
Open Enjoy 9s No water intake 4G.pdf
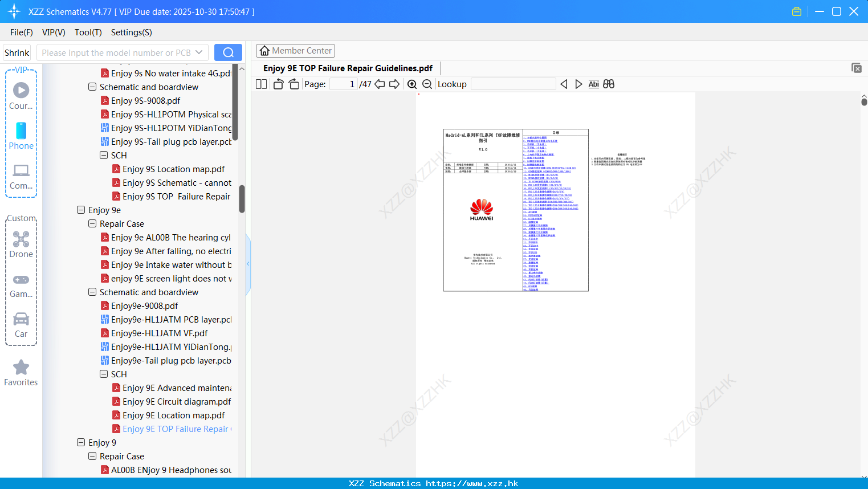pos(166,73)
